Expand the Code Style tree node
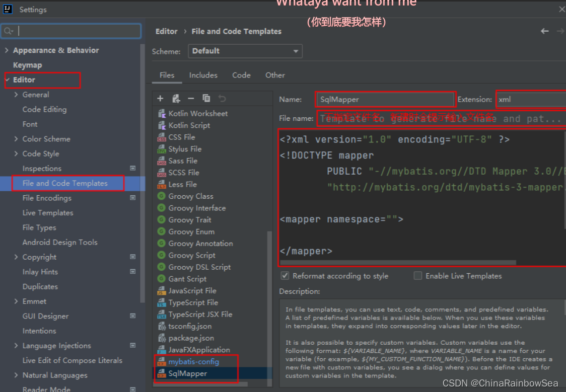The image size is (566, 392). pos(17,154)
